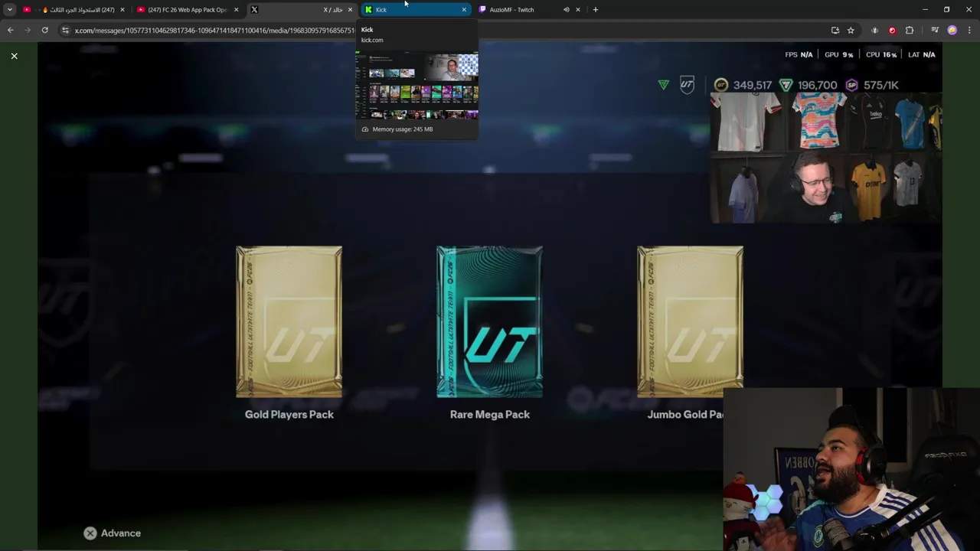Close FC 26 Web App Pack tab
Screen dimensions: 980x551
pos(236,10)
